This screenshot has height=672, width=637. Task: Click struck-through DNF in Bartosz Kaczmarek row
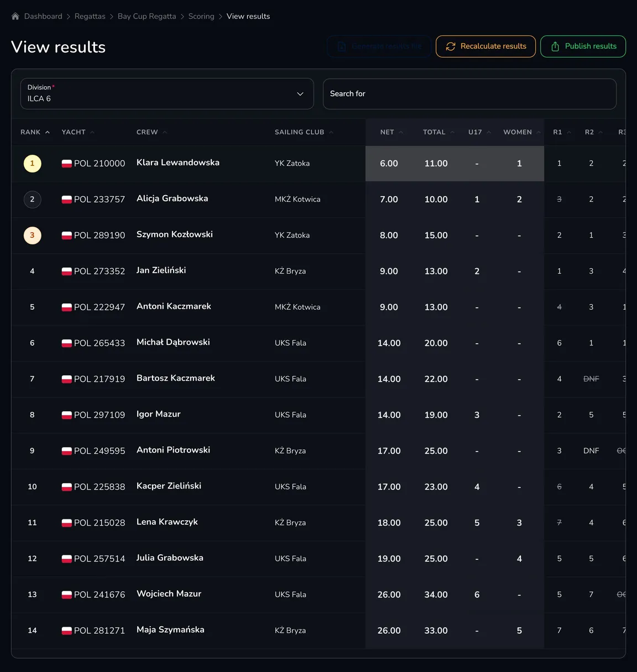pos(591,379)
